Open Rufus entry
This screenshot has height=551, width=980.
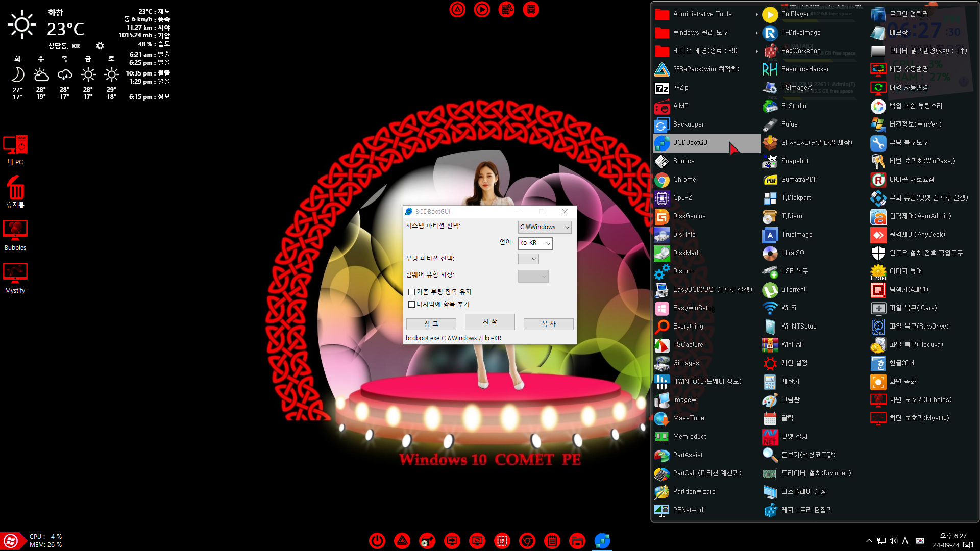coord(815,124)
